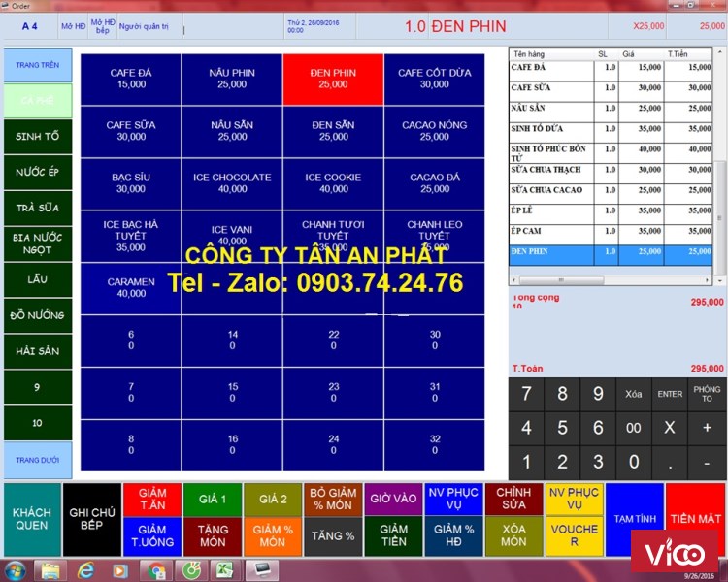Click GIẢM % MÓN button
728x582 pixels.
273,536
